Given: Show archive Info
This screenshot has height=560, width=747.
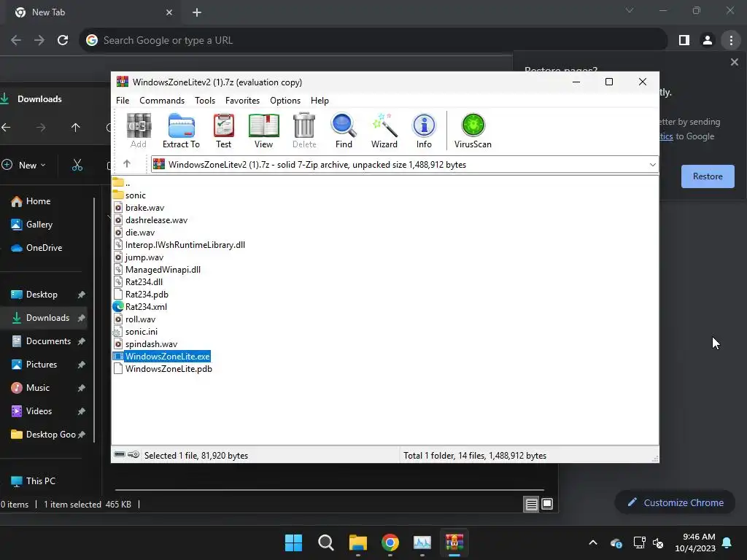Looking at the screenshot, I should click(424, 131).
